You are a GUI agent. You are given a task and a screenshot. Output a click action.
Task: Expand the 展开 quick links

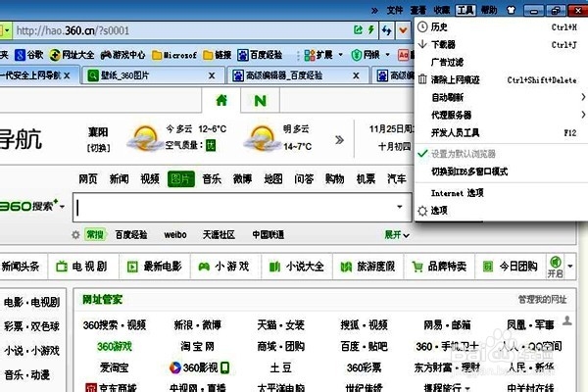(397, 235)
